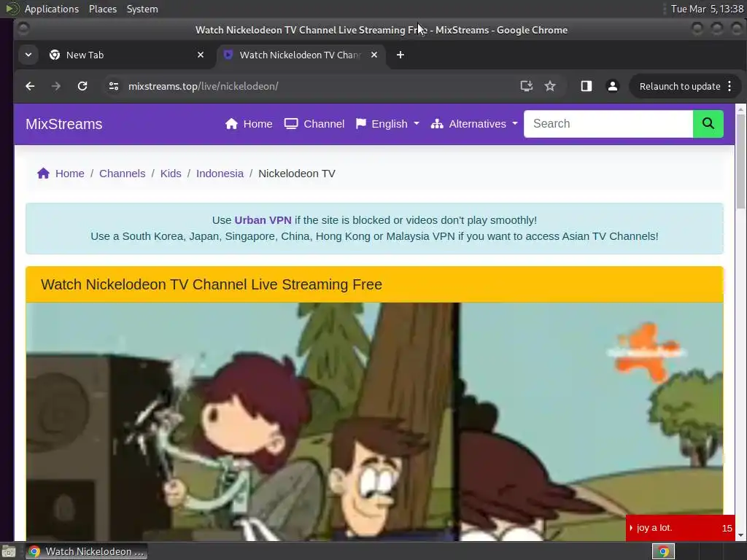
Task: Open the Chrome profile icon
Action: 612,86
